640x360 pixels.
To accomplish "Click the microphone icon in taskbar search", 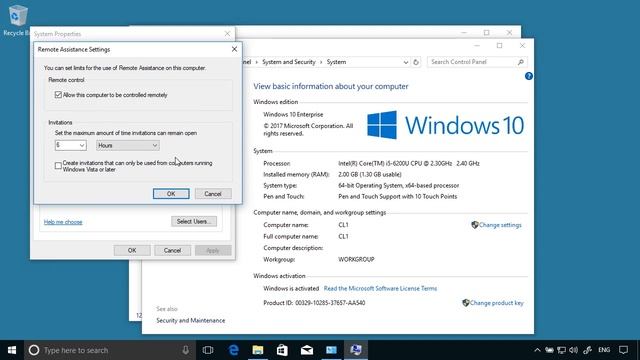I will point(185,350).
